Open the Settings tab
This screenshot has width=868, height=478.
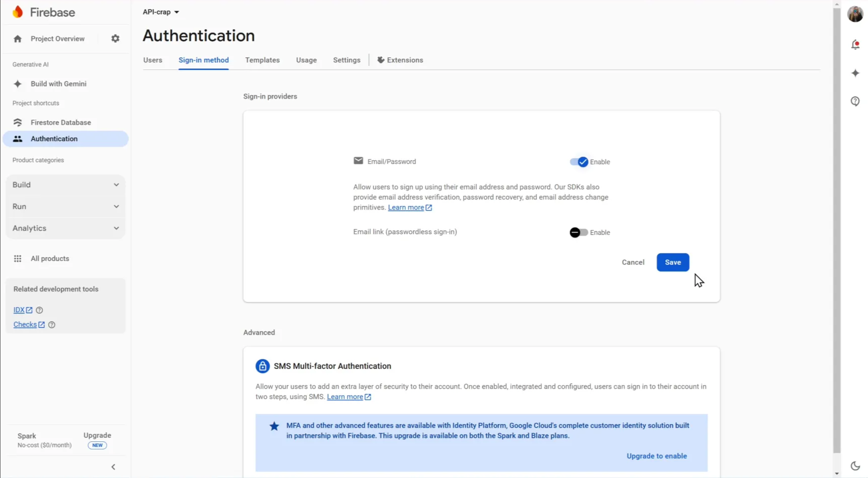click(x=346, y=60)
